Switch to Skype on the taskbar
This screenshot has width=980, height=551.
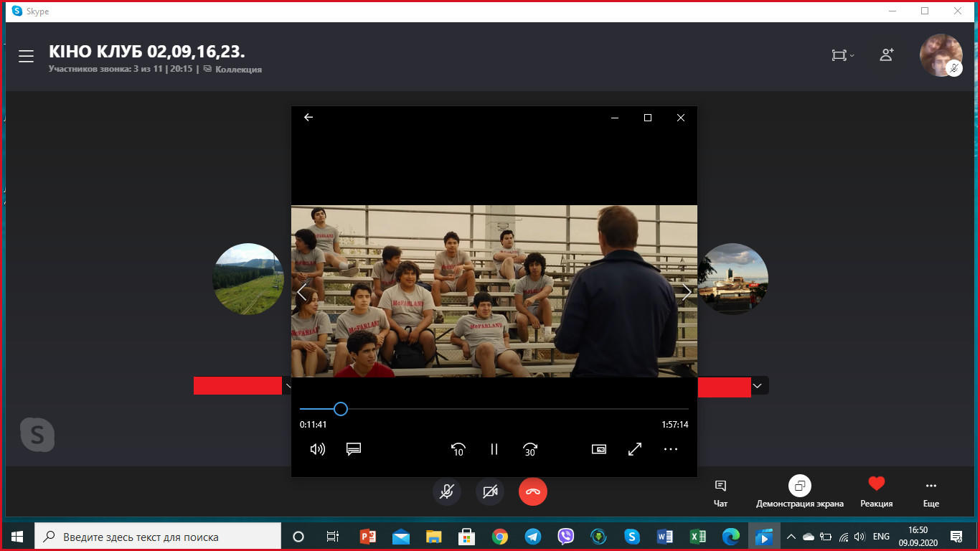point(632,536)
